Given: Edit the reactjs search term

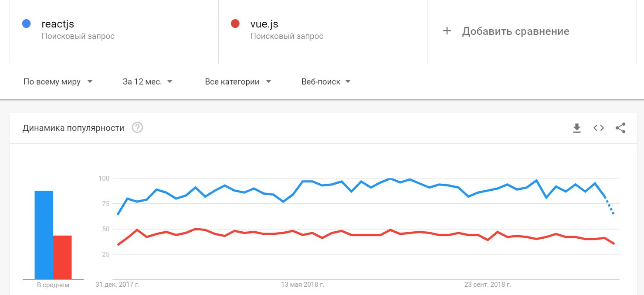Looking at the screenshot, I should [x=58, y=24].
